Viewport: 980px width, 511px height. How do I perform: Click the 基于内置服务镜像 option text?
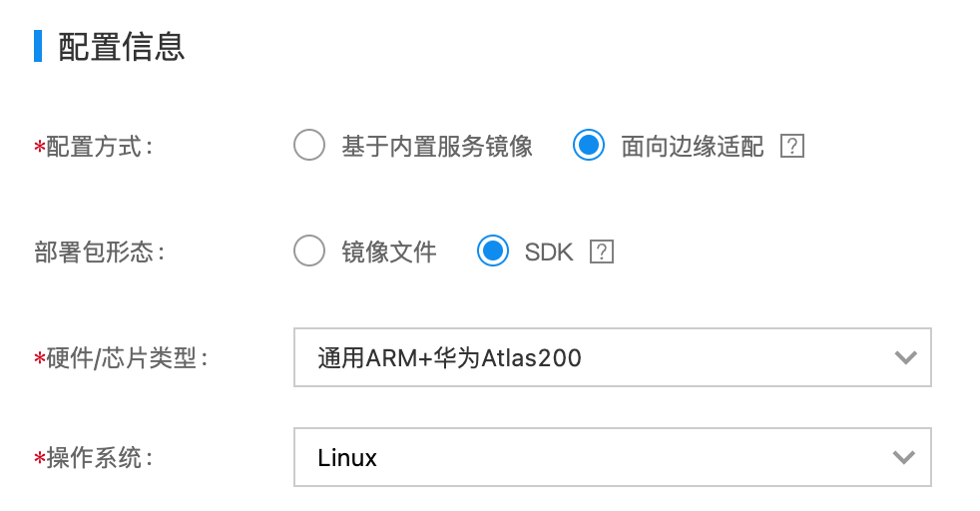[437, 146]
